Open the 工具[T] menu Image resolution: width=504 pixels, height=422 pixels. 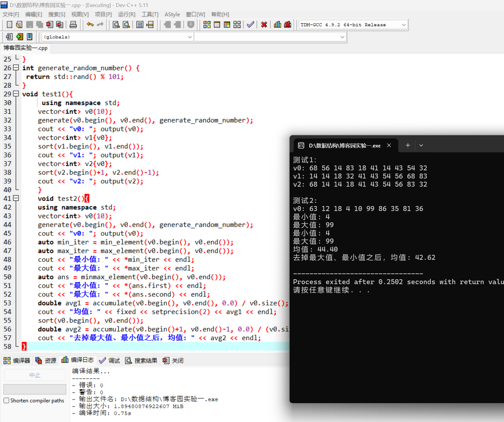pyautogui.click(x=150, y=15)
